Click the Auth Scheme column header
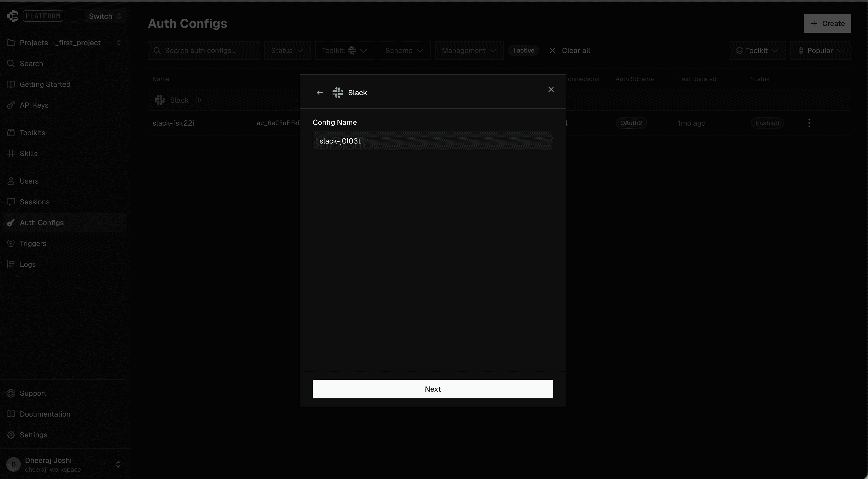Screen dimensions: 868x479 pos(635,79)
